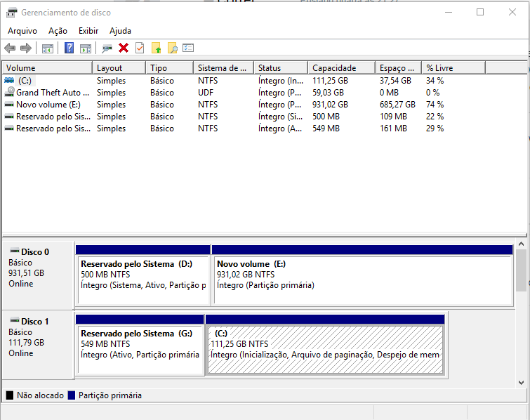
Task: Click the UDF file system cell
Action: point(206,93)
